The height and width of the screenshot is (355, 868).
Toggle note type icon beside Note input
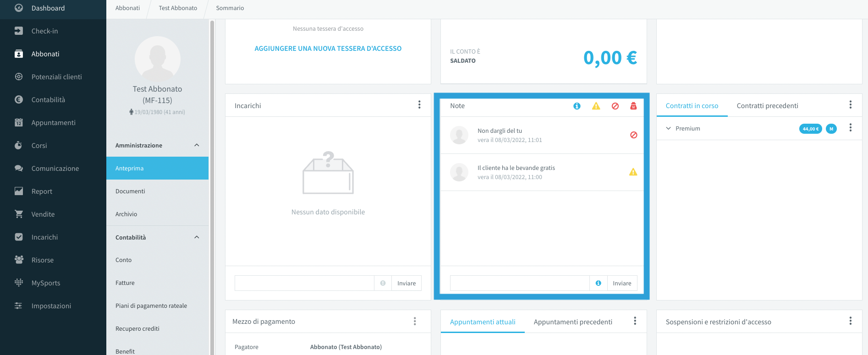point(599,283)
